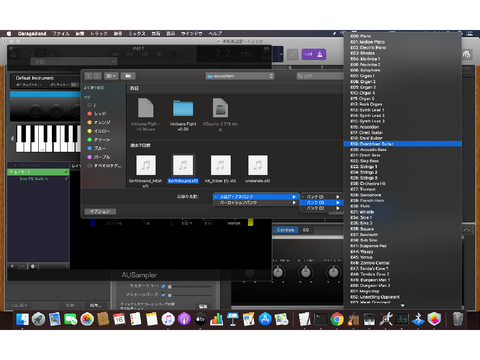480x360 pixels.
Task: Click the purple count-in metronome button
Action: click(314, 54)
